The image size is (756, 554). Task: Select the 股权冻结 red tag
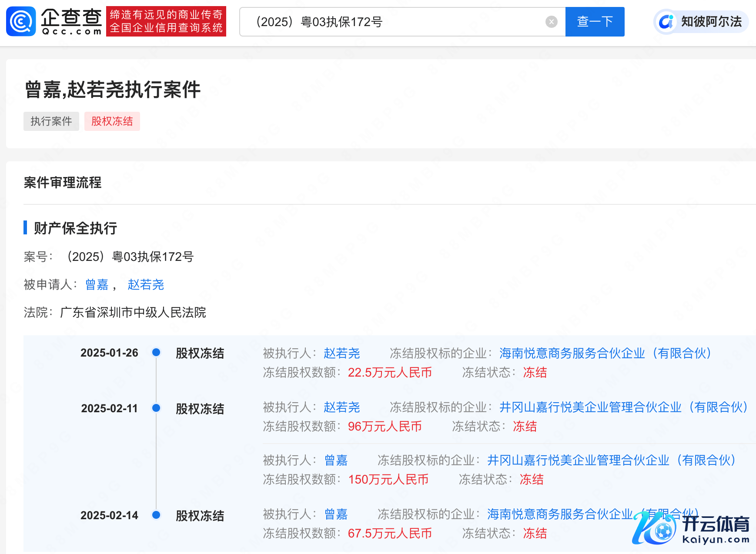(x=112, y=121)
